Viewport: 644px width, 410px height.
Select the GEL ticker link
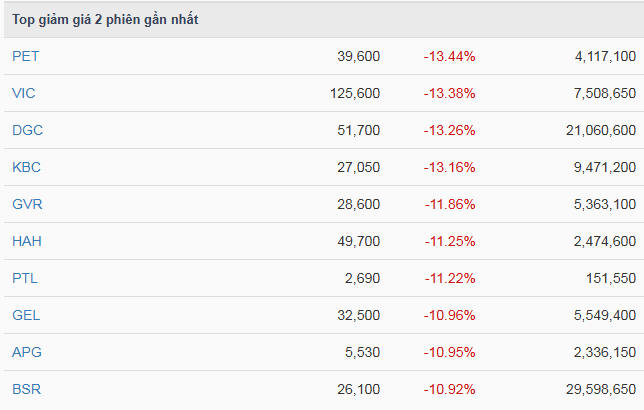(x=26, y=315)
